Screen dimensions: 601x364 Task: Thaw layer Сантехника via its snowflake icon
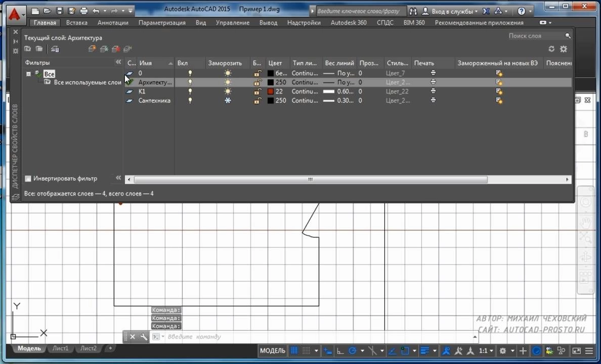tap(228, 101)
